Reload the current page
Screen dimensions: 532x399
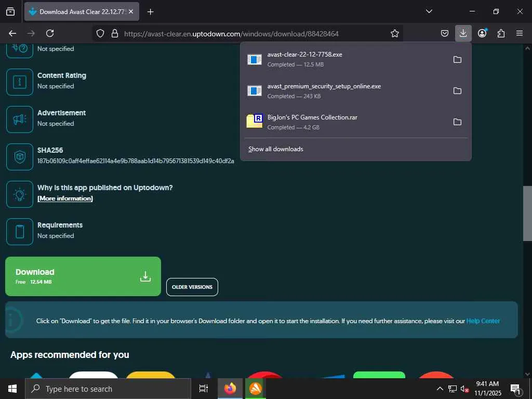coord(50,33)
